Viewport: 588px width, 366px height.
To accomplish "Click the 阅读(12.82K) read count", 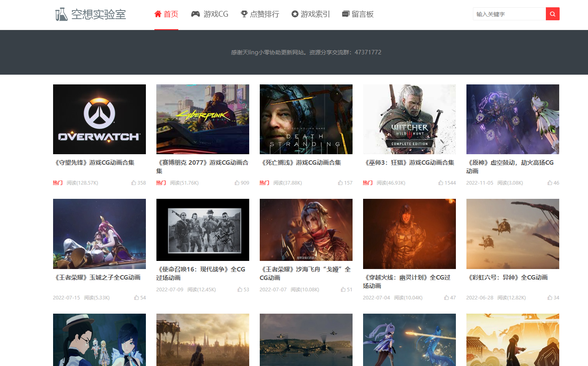I will (x=512, y=298).
